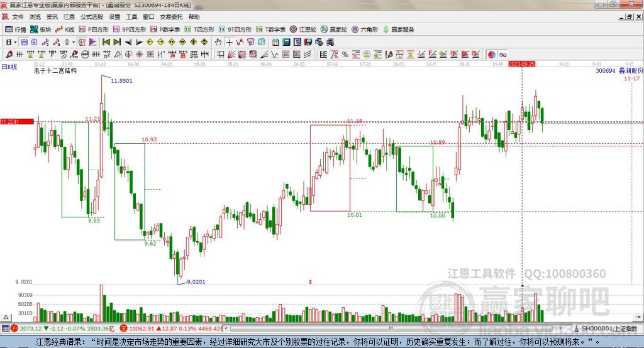This screenshot has height=348, width=644.
Task: Open 赢家服务 service page
Action: (398, 30)
